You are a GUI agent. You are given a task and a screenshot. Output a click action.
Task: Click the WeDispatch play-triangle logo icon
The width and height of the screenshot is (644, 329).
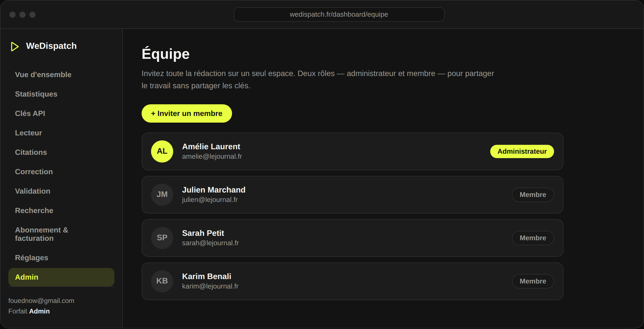tap(15, 46)
